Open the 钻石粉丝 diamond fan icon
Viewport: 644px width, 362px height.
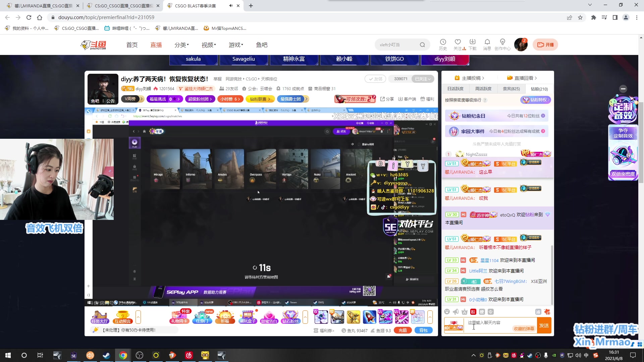[290, 317]
